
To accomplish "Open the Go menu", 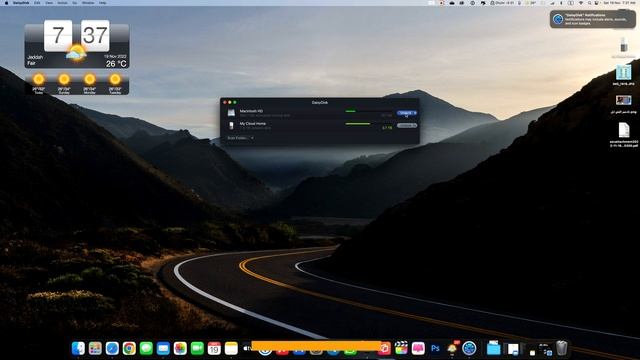I will 74,3.
